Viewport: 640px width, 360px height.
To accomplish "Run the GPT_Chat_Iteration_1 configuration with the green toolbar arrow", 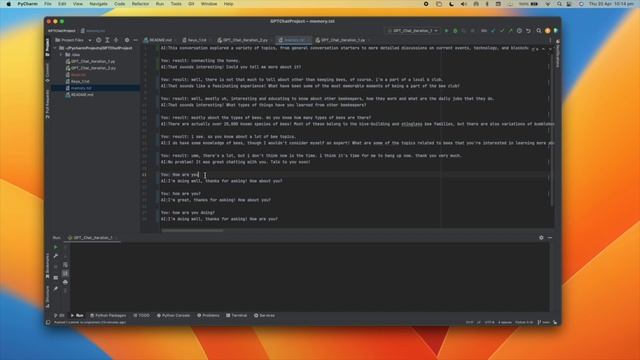I will click(x=446, y=31).
